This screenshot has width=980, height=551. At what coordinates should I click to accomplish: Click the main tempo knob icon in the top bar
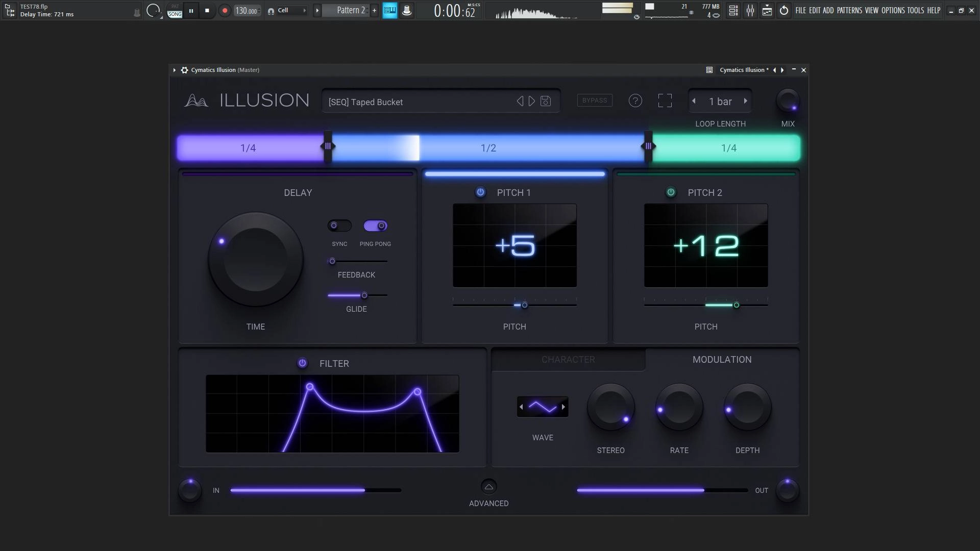pos(153,10)
